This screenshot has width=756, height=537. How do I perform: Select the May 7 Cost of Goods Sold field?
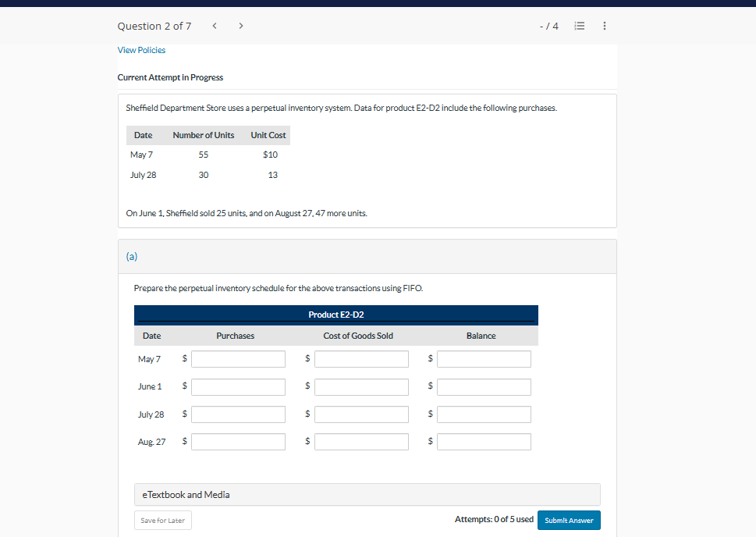361,358
